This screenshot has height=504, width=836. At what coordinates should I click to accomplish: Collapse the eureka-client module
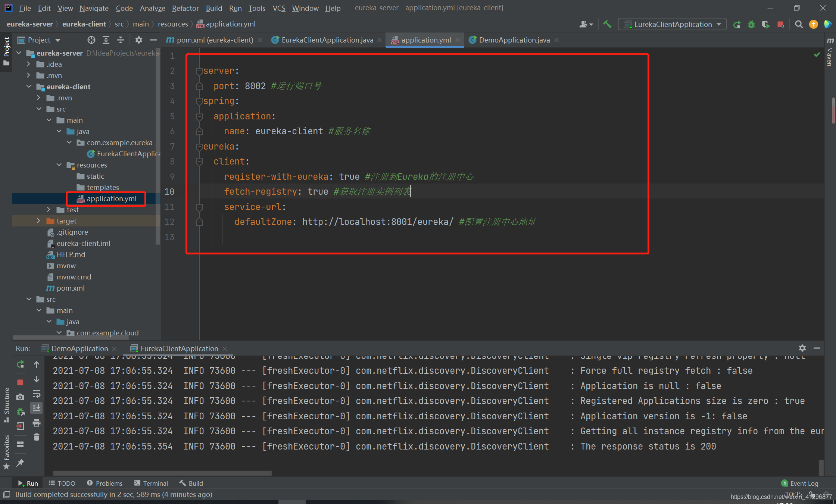click(29, 87)
